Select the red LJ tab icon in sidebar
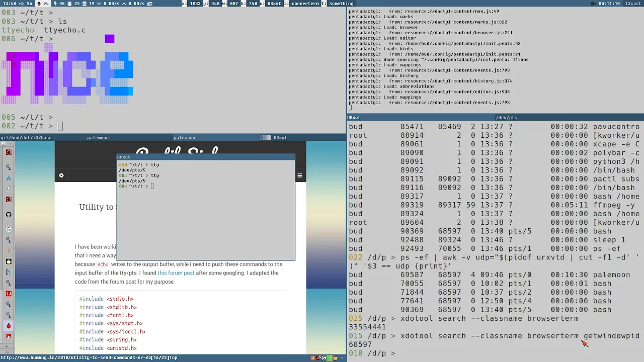This screenshot has height=362, width=644. click(x=9, y=294)
